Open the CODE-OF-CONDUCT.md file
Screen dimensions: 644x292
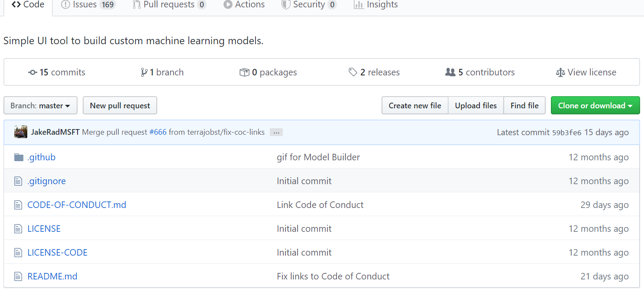point(76,204)
